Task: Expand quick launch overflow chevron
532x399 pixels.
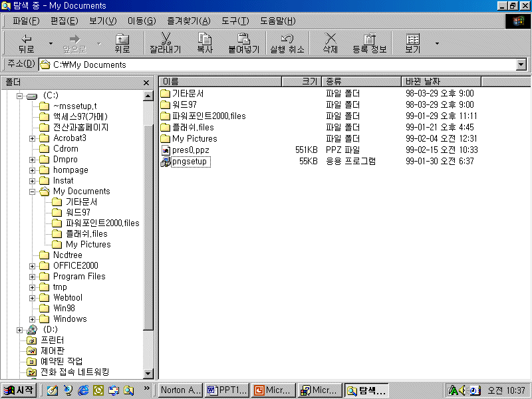Action: 146,388
